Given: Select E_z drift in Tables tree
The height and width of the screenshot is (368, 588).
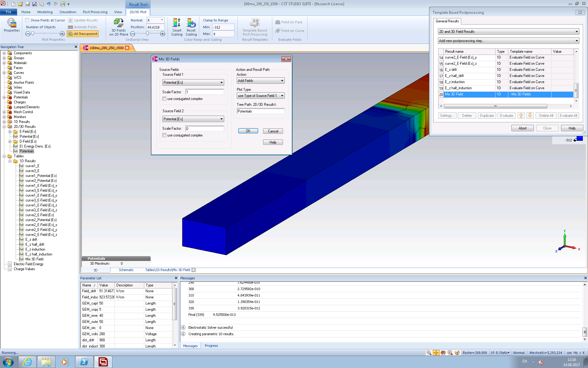Looking at the screenshot, I should pos(31,240).
